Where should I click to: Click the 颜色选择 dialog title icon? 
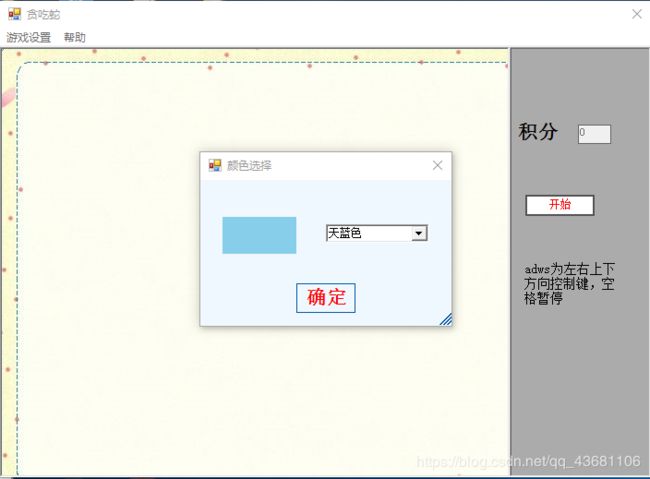[215, 165]
